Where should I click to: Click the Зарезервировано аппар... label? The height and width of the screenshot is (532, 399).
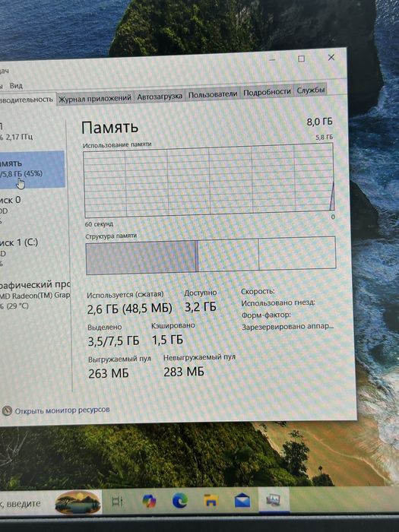click(288, 327)
